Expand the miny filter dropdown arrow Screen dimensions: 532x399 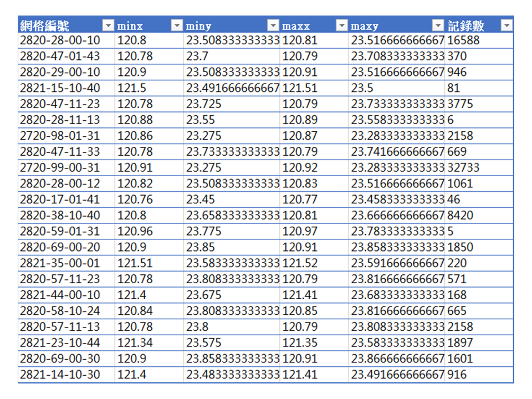click(x=273, y=25)
